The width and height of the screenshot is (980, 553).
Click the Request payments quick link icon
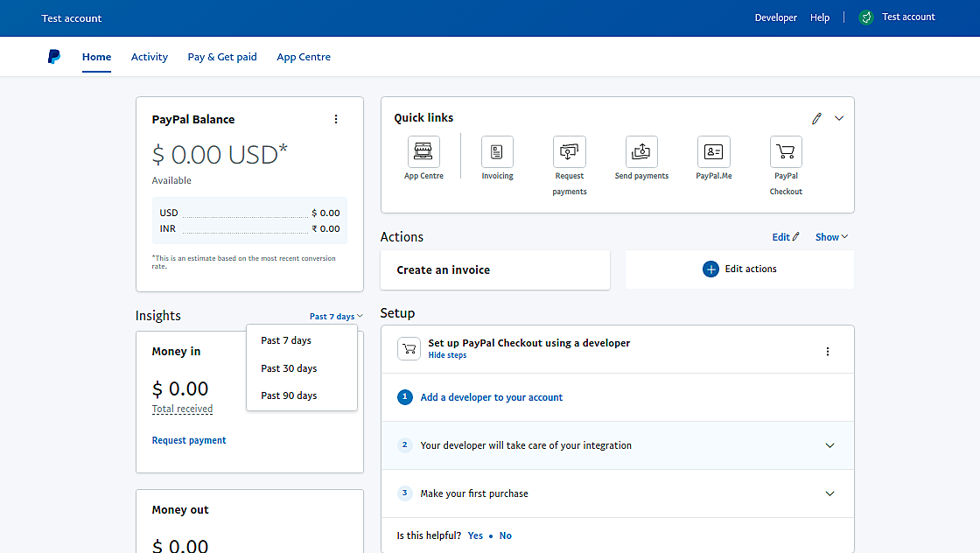point(570,152)
